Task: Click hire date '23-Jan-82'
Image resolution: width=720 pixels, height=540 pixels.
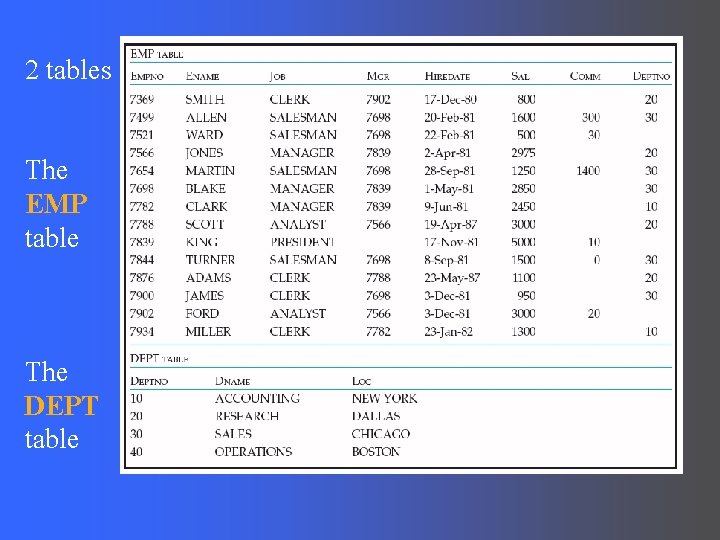Action: pos(448,332)
